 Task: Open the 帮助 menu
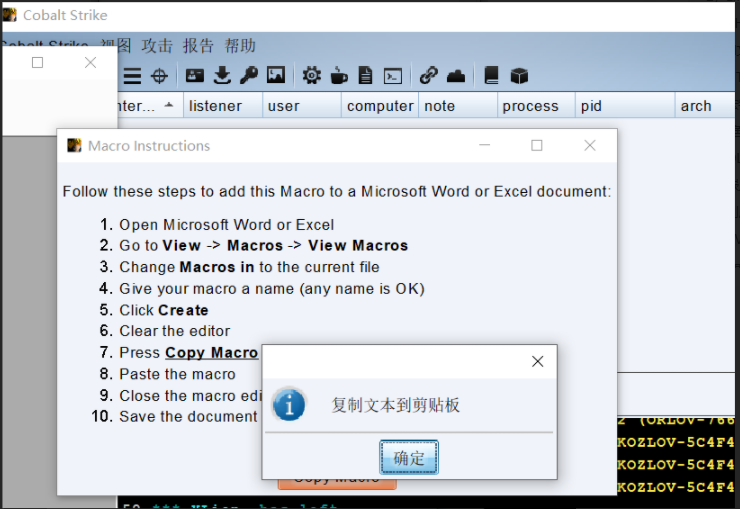click(240, 46)
